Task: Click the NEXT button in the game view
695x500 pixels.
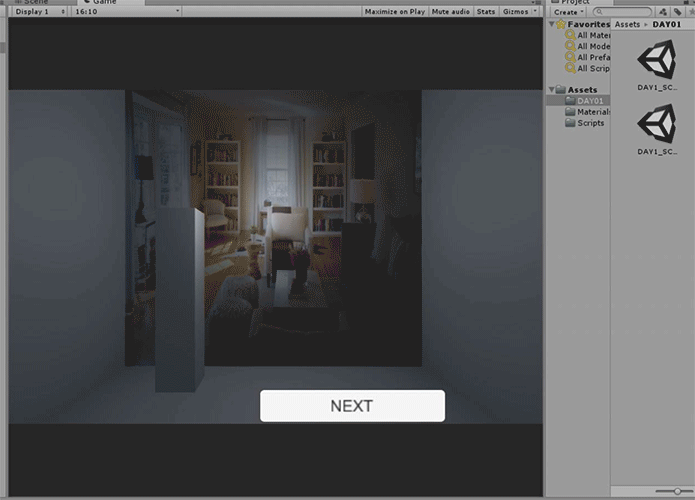Action: (352, 406)
